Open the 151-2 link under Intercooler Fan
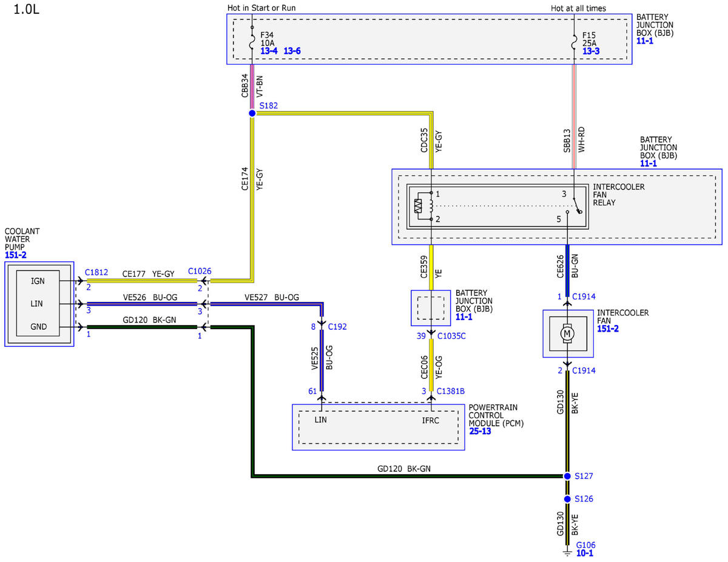This screenshot has height=562, width=728. point(608,329)
